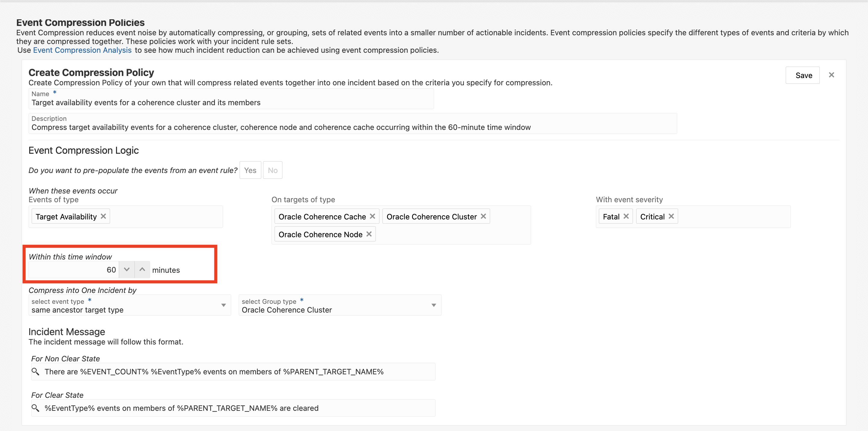Select Yes to pre-populate events
This screenshot has width=868, height=431.
click(250, 170)
